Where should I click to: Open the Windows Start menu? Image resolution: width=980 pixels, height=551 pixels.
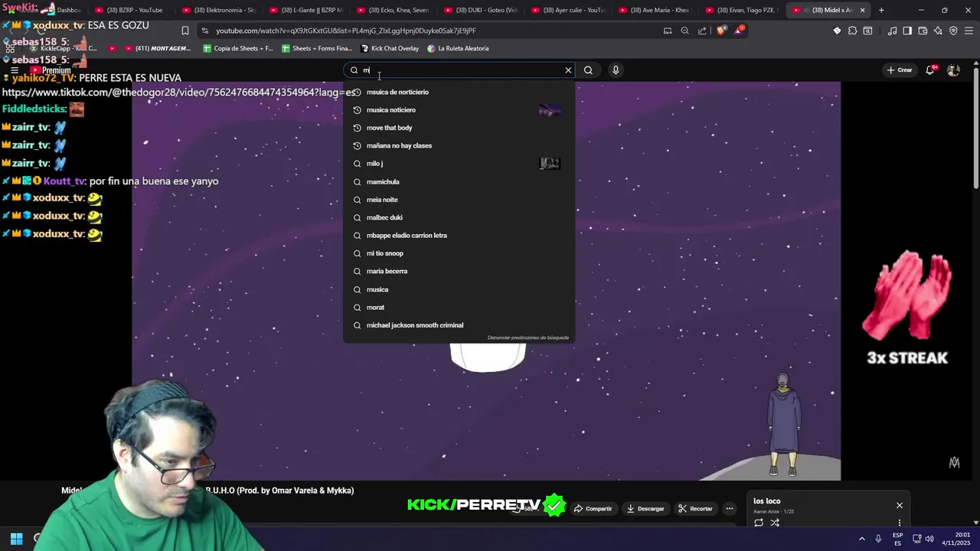[16, 539]
